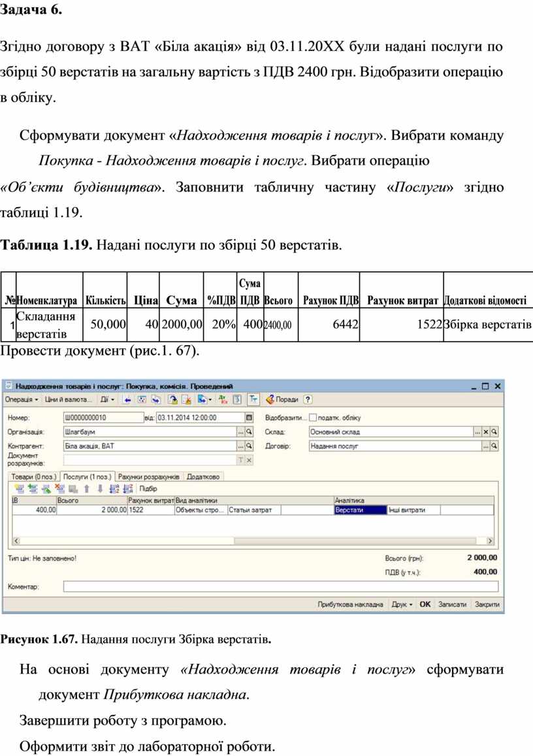The height and width of the screenshot is (756, 533).
Task: Toggle the податк. обліку checkbox
Action: (314, 418)
